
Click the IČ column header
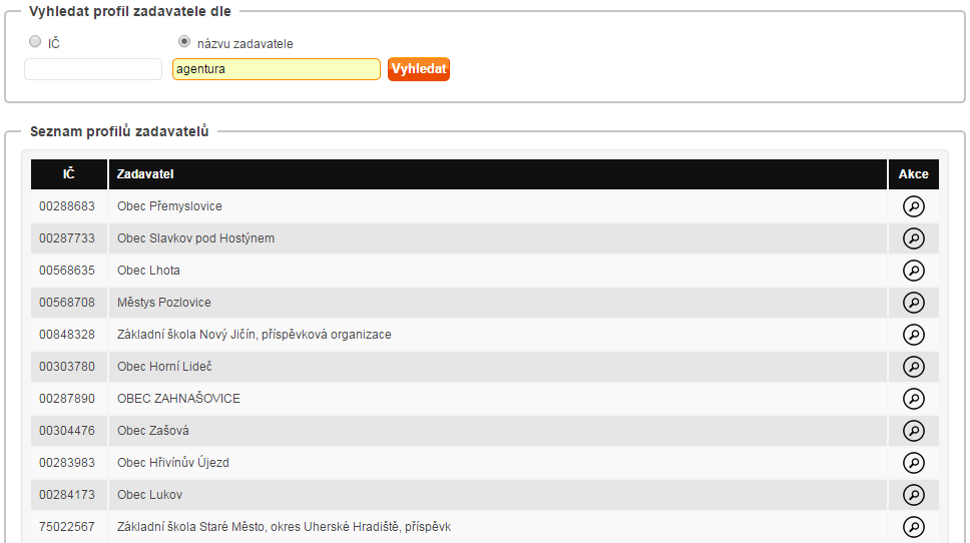coord(69,174)
